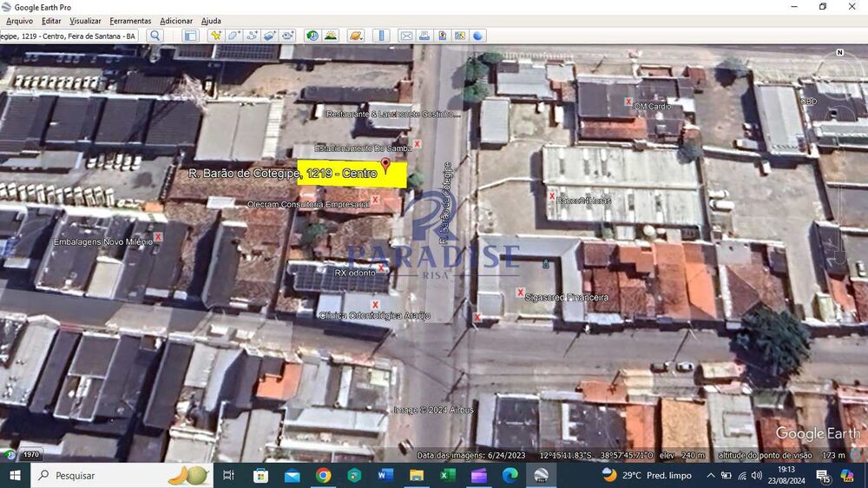Add a placemark with the pushpin tool
Image resolution: width=868 pixels, height=488 pixels.
216,36
